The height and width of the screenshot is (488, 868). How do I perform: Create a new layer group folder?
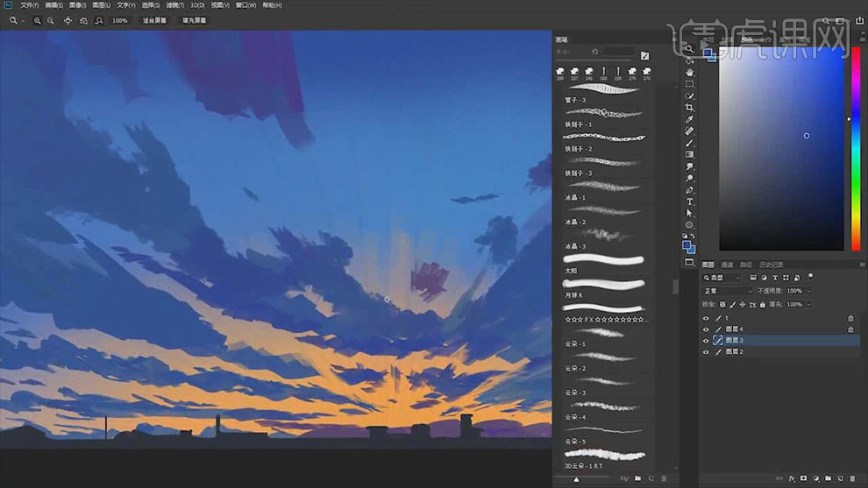click(x=829, y=478)
